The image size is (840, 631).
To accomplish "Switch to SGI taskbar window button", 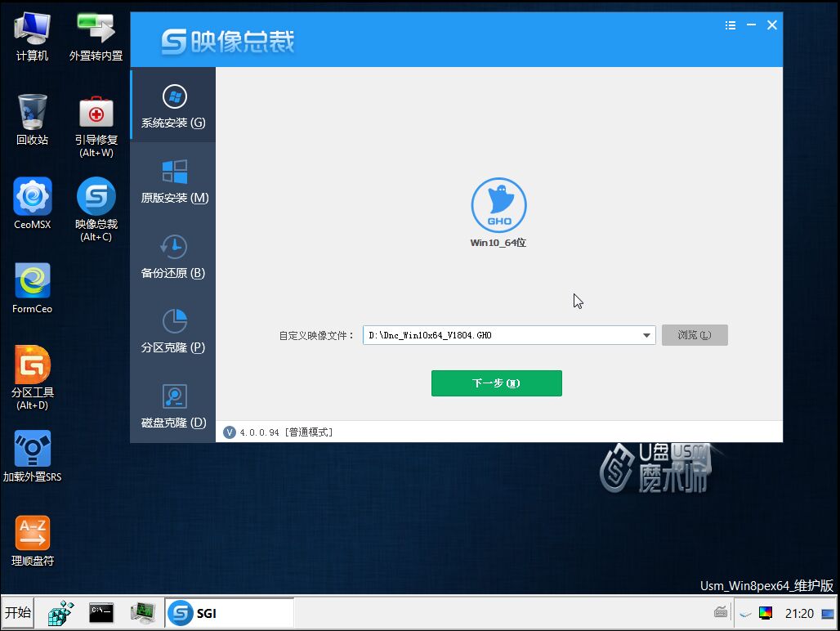I will 230,613.
